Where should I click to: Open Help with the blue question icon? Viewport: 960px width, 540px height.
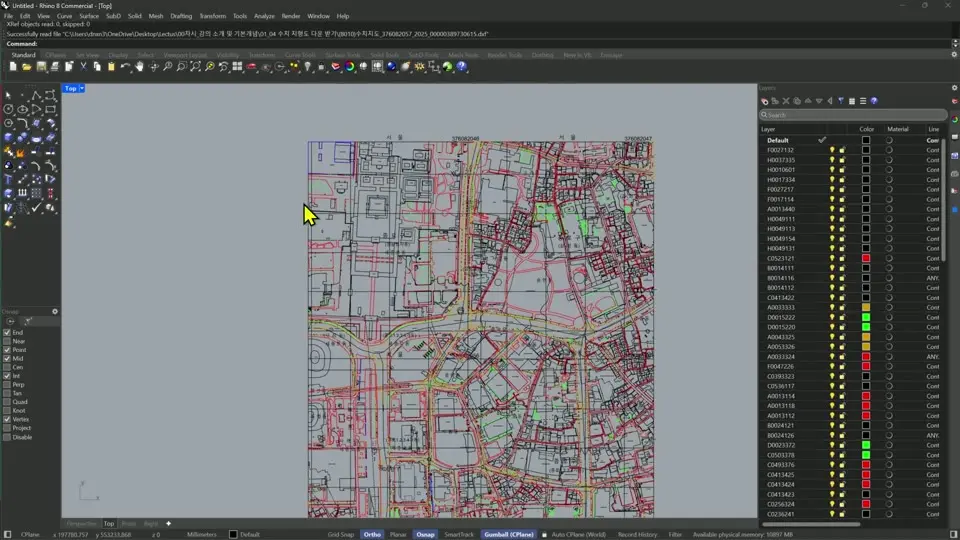pos(462,67)
